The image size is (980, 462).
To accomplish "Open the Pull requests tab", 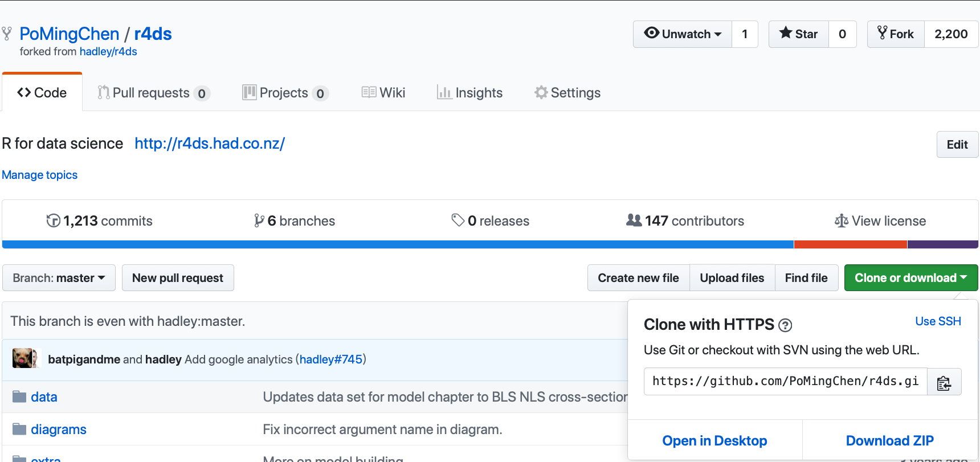I will point(154,93).
